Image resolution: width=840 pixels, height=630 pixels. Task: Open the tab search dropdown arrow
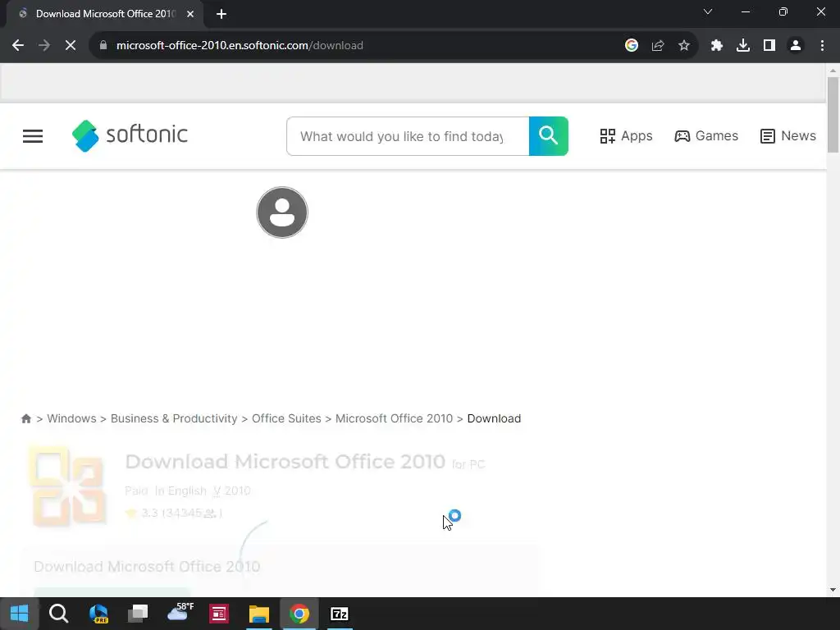coord(708,11)
